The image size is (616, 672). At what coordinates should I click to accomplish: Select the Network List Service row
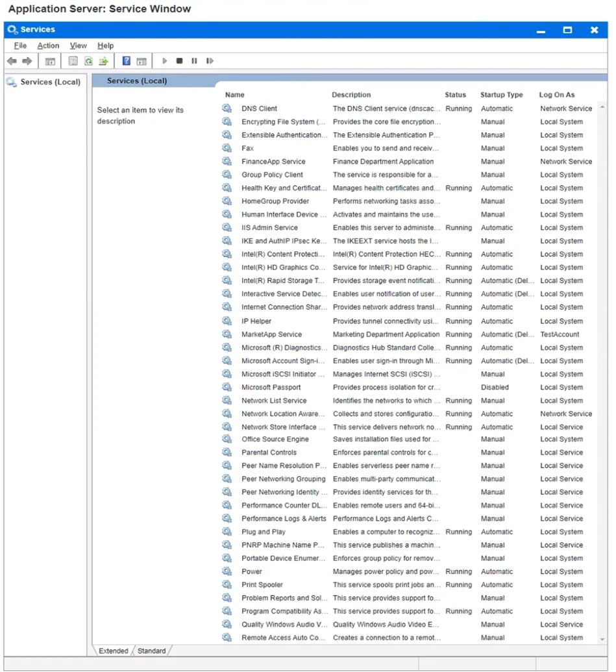tap(409, 401)
